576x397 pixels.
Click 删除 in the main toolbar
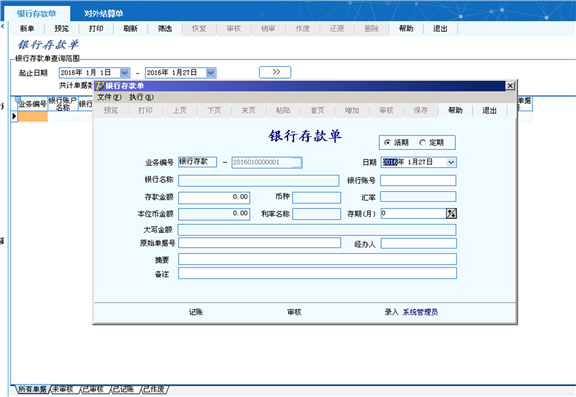372,29
